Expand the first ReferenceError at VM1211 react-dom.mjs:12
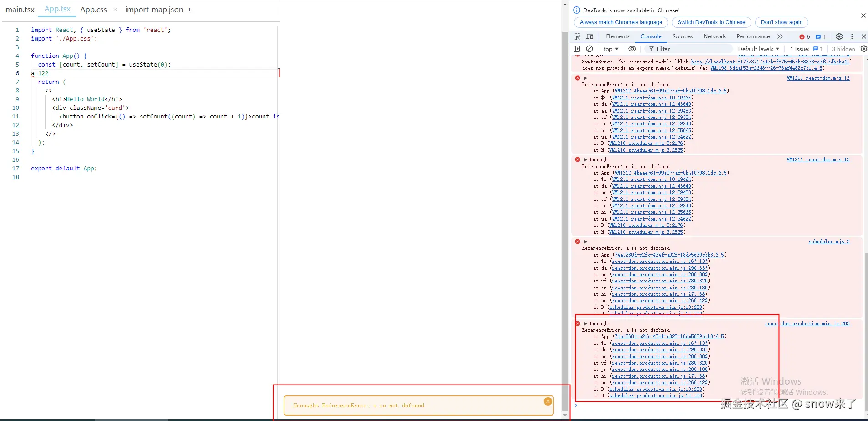Screen dimensions: 868x421 click(585, 78)
